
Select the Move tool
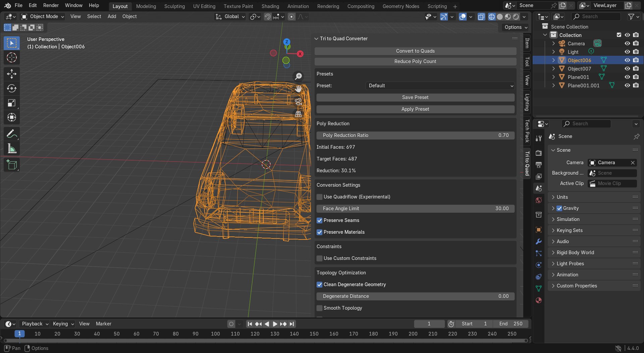pos(11,74)
